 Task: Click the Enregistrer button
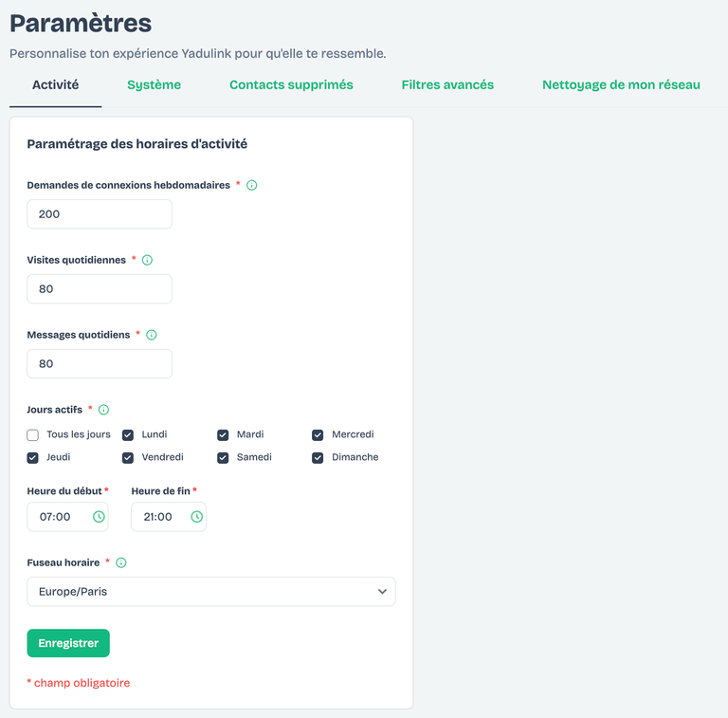pyautogui.click(x=68, y=643)
